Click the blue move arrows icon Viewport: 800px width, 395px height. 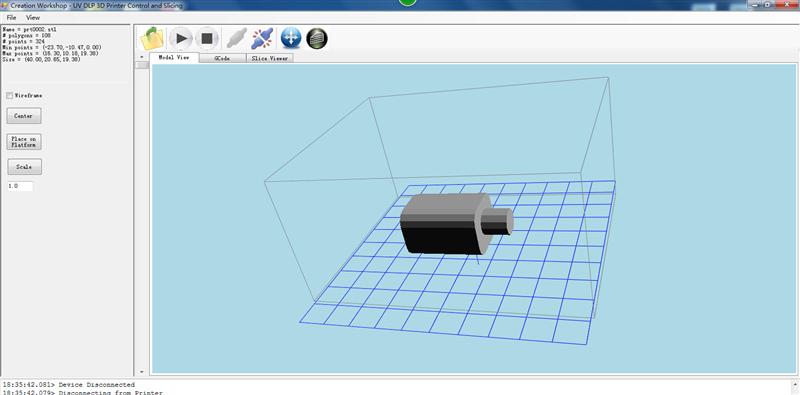pos(291,38)
